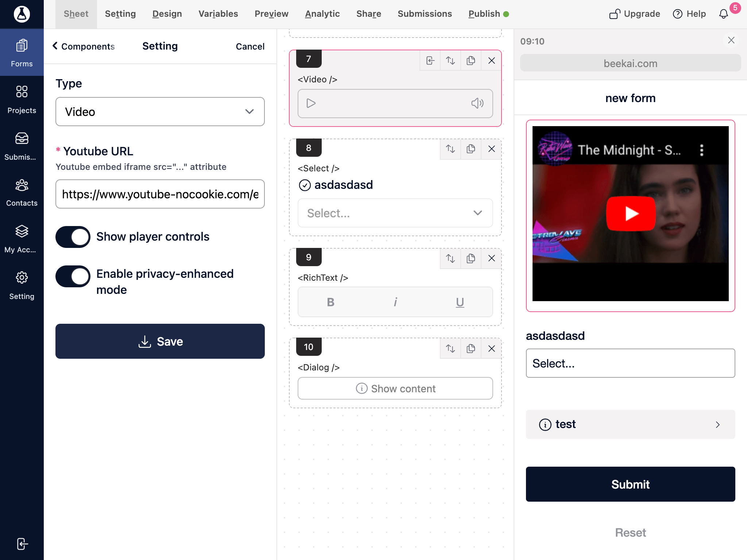Switch to the Preview tab
The image size is (747, 560).
pos(271,14)
